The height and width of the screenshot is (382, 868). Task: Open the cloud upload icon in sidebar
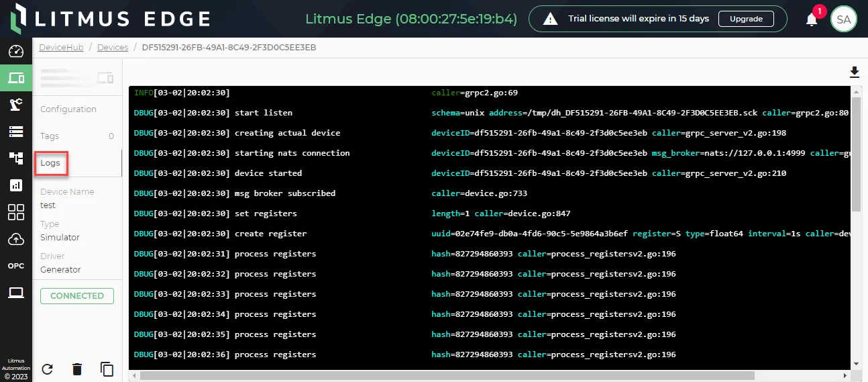click(x=16, y=239)
